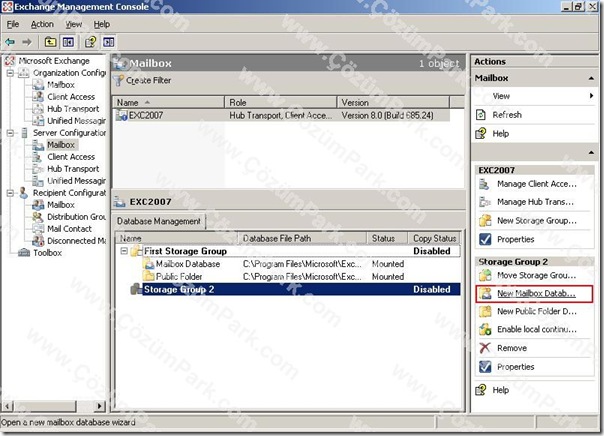604x436 pixels.
Task: Click the New Mailbox Database icon
Action: [x=485, y=293]
